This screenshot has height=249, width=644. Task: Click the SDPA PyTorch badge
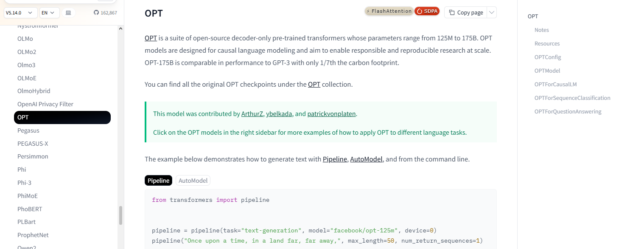pyautogui.click(x=427, y=11)
